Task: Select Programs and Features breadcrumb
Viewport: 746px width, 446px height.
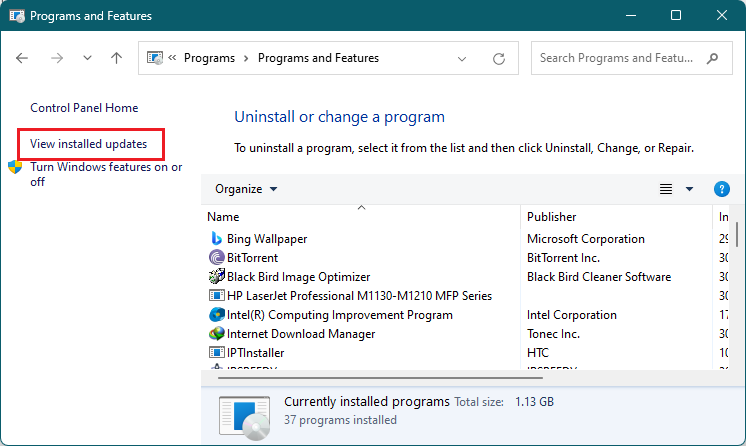Action: point(318,58)
